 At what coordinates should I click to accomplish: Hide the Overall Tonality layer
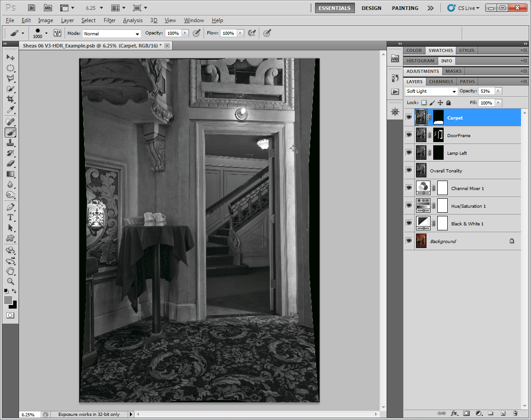click(409, 170)
